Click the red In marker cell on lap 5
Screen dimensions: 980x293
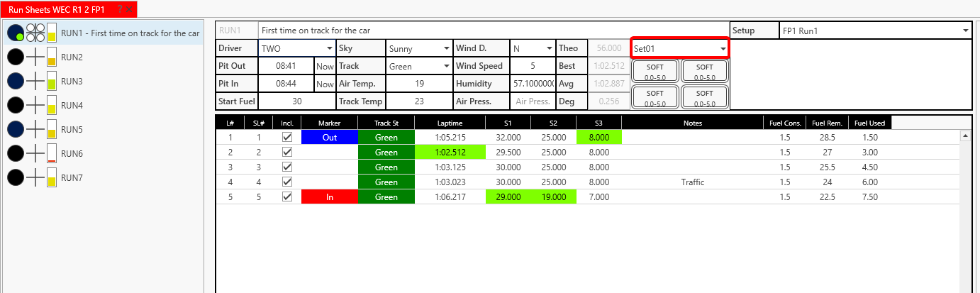point(330,197)
